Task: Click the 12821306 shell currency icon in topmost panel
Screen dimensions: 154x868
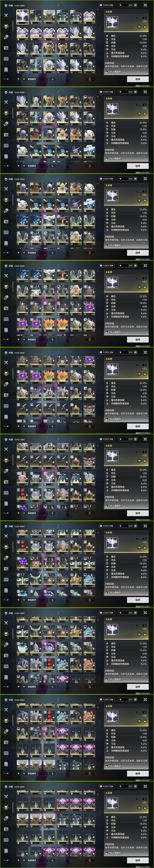Action: (101, 5)
